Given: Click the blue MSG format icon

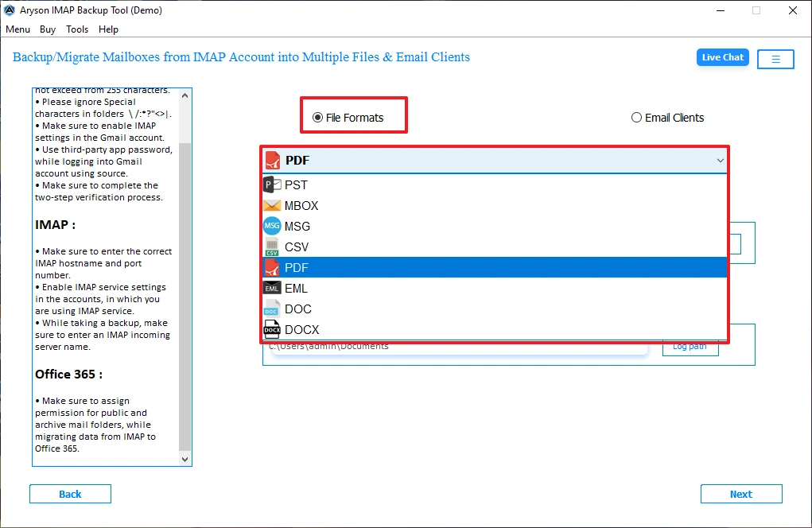Looking at the screenshot, I should pos(271,226).
